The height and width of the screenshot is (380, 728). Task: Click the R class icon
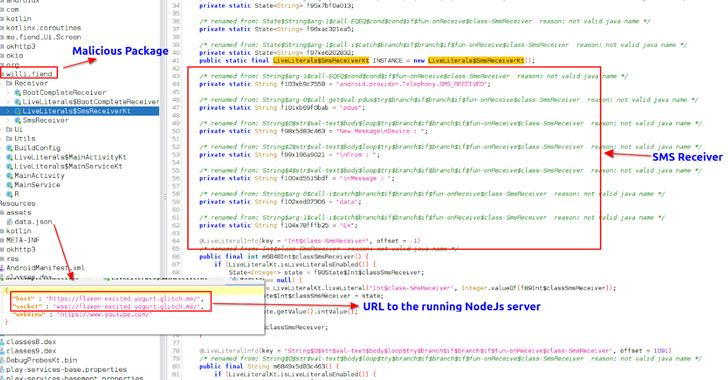[x=9, y=194]
